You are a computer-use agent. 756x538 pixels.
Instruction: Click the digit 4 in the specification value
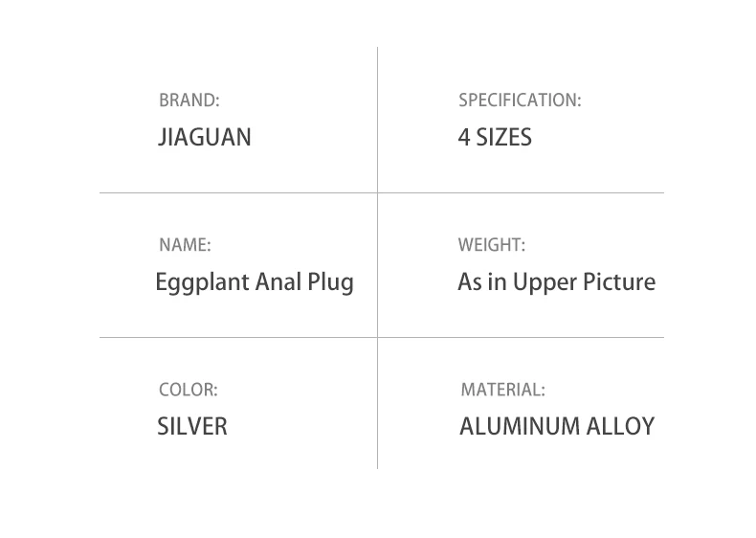tap(464, 137)
